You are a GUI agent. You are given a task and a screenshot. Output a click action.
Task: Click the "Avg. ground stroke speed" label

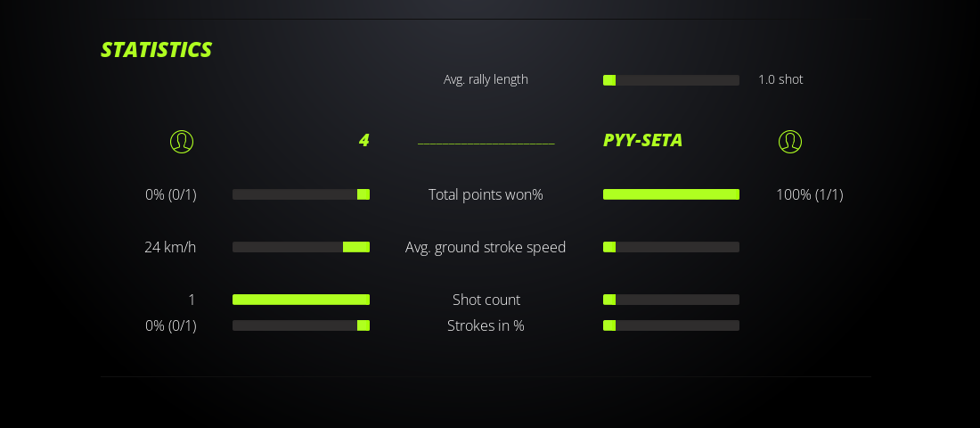coord(486,247)
